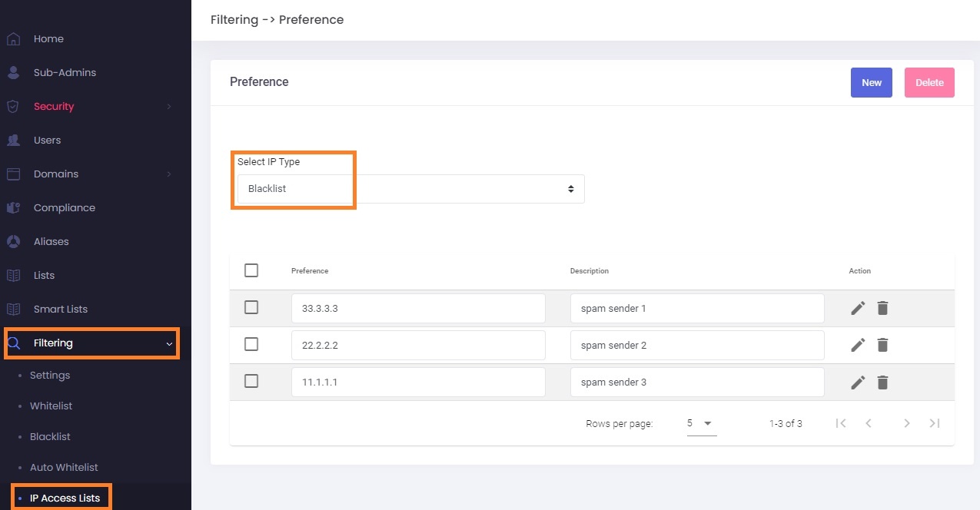
Task: Go to last page of table
Action: click(935, 423)
